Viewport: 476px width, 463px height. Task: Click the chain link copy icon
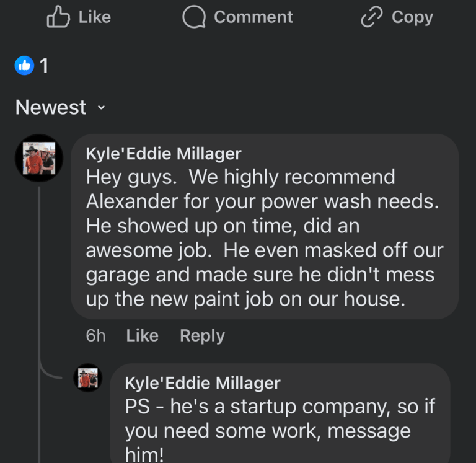click(x=372, y=17)
